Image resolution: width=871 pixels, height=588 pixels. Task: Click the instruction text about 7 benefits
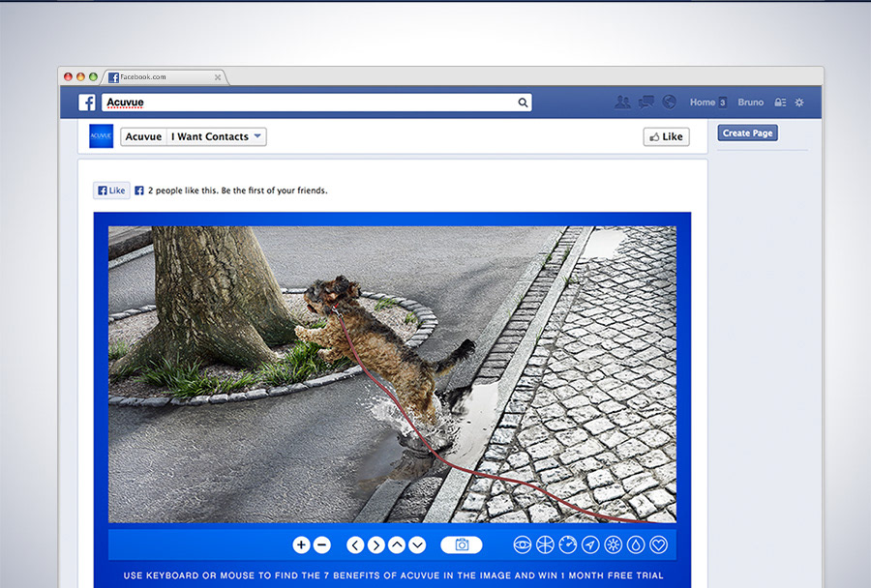click(x=393, y=575)
